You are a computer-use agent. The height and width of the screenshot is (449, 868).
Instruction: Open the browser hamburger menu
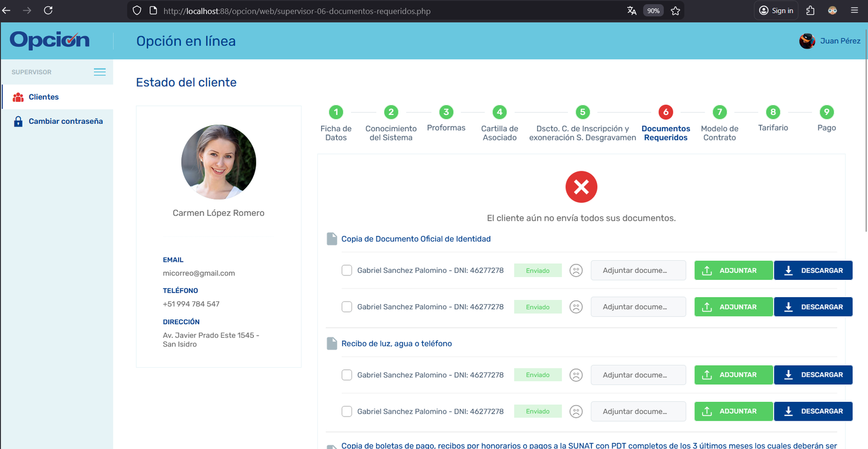[854, 10]
